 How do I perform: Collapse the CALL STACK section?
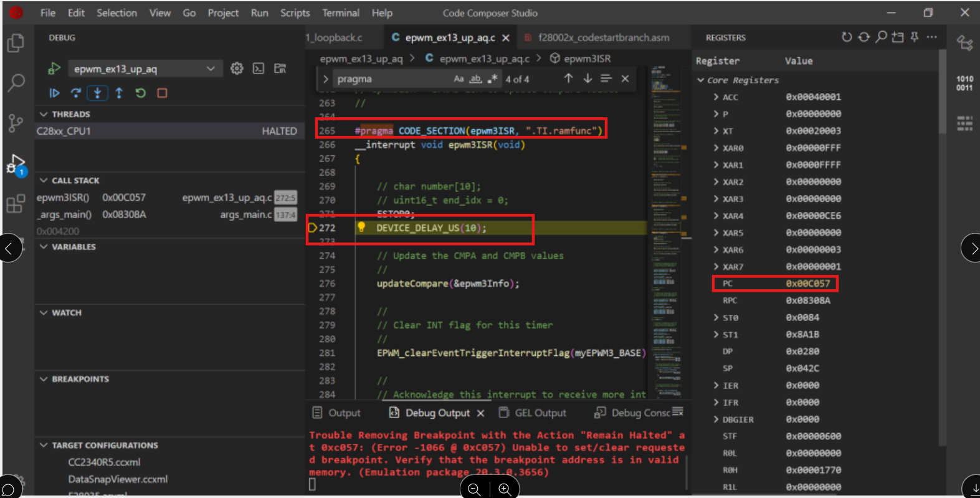coord(44,180)
